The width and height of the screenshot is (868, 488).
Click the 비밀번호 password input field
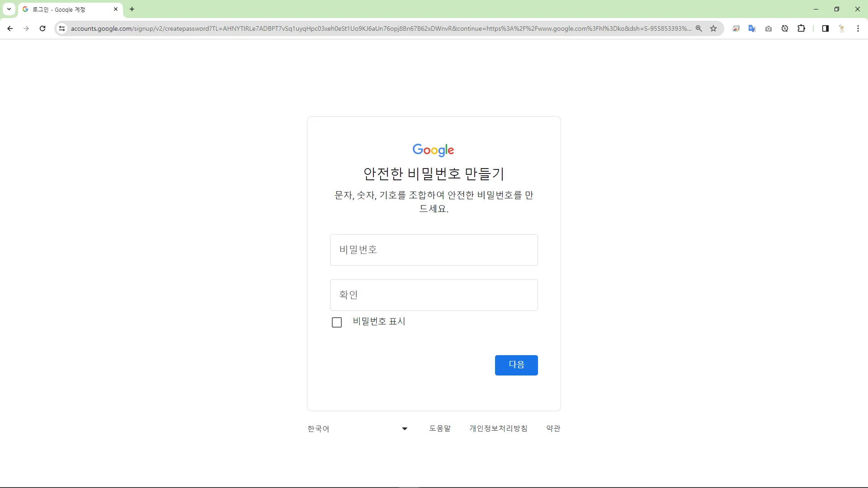pyautogui.click(x=434, y=250)
